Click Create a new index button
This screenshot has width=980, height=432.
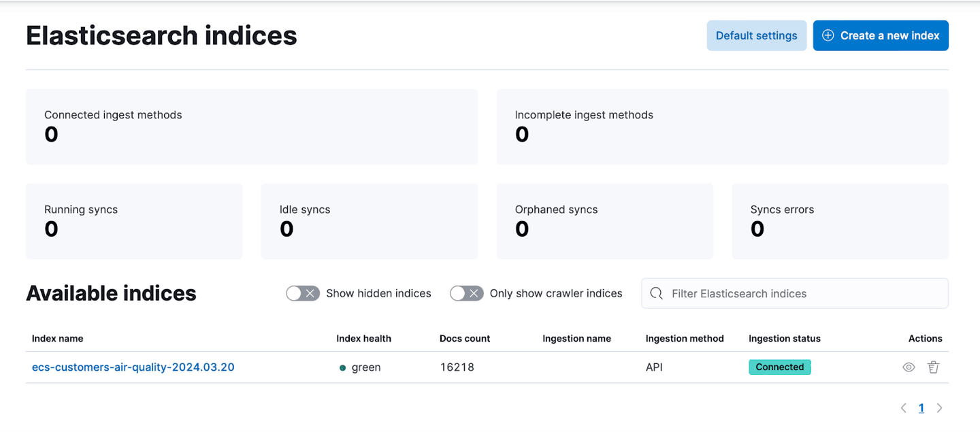881,35
